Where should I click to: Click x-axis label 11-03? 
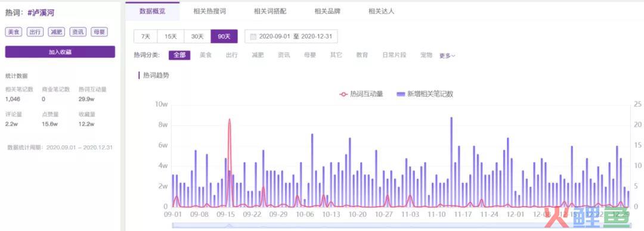click(x=410, y=214)
